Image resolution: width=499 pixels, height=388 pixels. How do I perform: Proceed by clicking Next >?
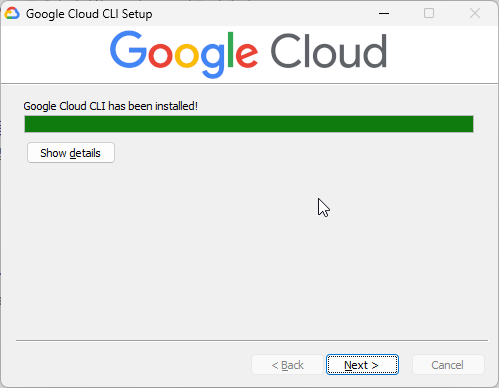click(362, 365)
